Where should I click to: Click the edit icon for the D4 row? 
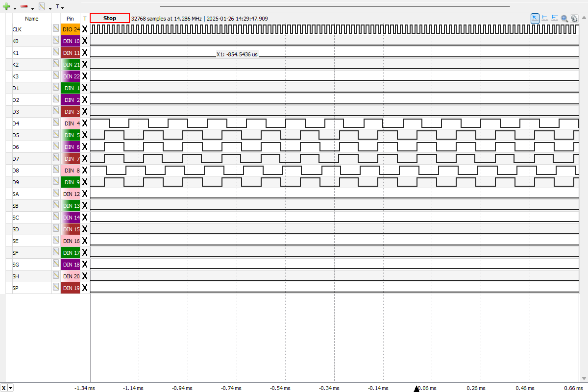[56, 123]
